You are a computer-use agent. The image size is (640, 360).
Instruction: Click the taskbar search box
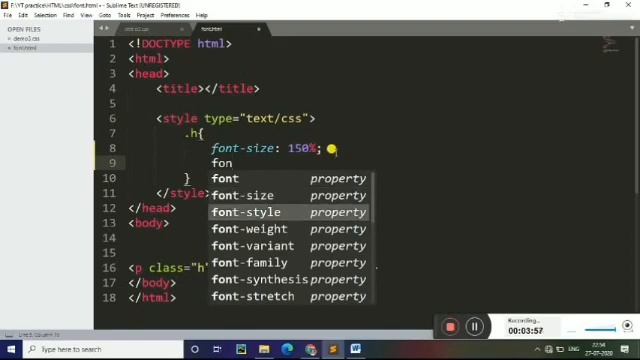click(x=103, y=349)
